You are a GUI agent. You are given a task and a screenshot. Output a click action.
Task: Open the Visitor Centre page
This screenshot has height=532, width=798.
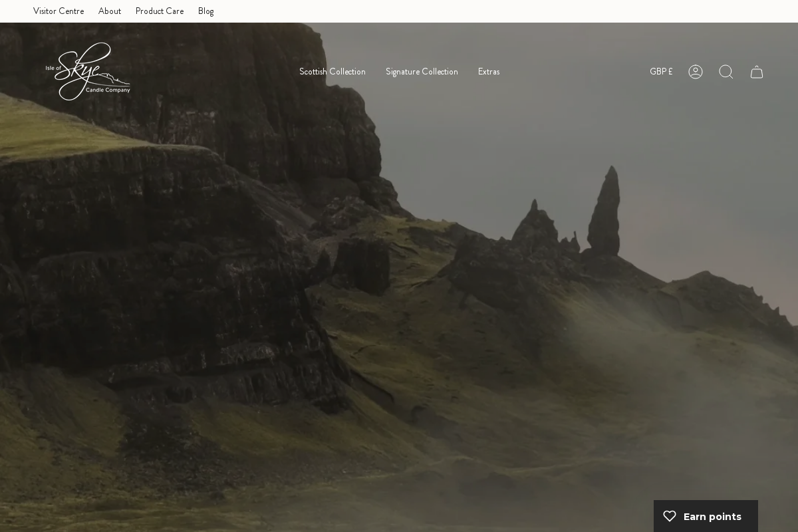coord(59,11)
